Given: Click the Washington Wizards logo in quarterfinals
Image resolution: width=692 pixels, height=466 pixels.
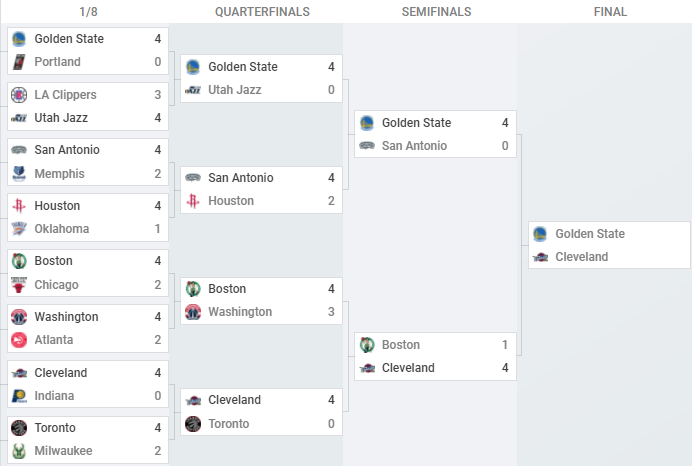Looking at the screenshot, I should point(193,312).
